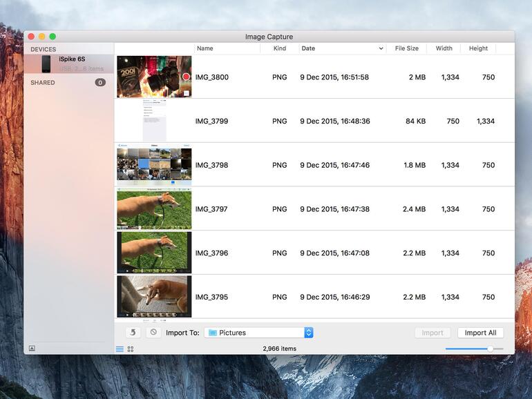Click the rotate counterclockwise icon

click(x=133, y=333)
